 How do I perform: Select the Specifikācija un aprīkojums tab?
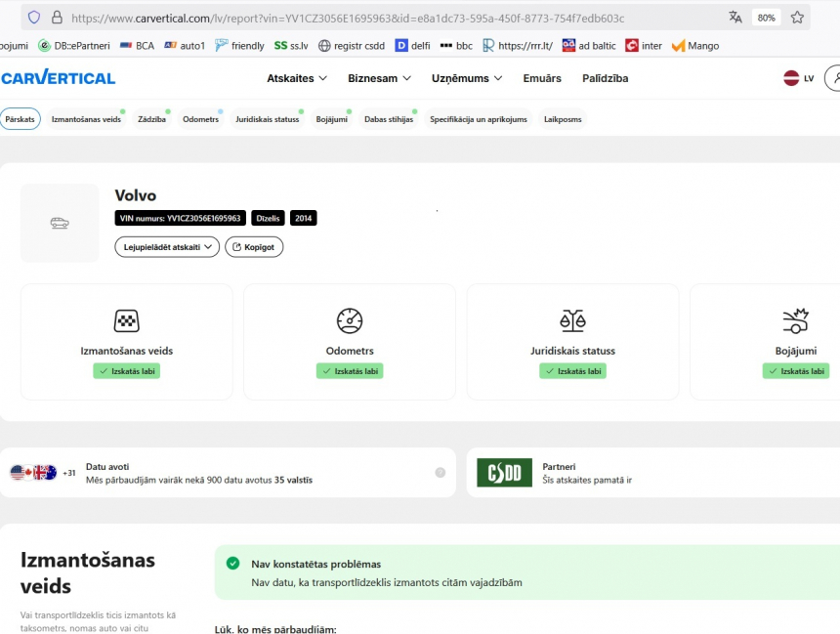479,119
